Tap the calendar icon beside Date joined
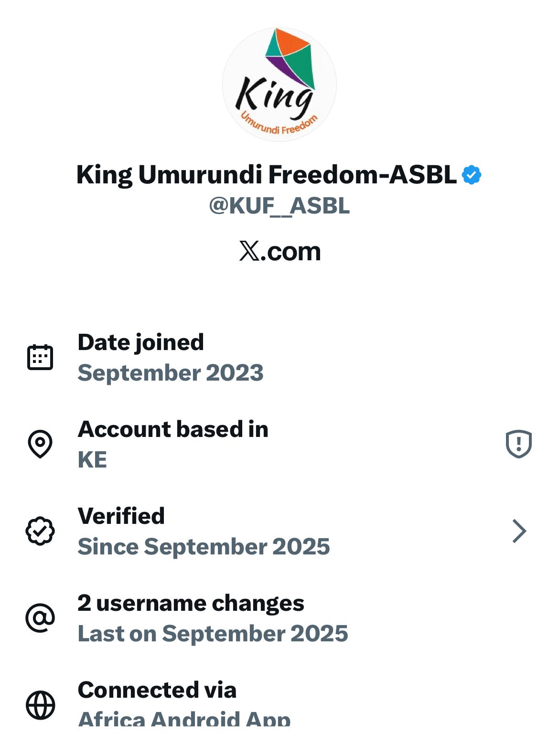 coord(40,357)
